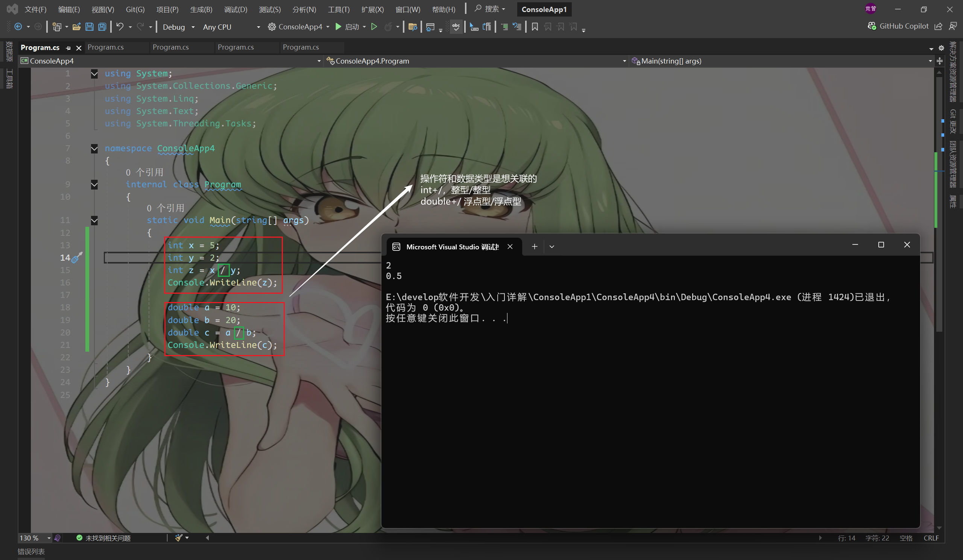The width and height of the screenshot is (963, 560).
Task: Click the new project icon
Action: click(57, 27)
